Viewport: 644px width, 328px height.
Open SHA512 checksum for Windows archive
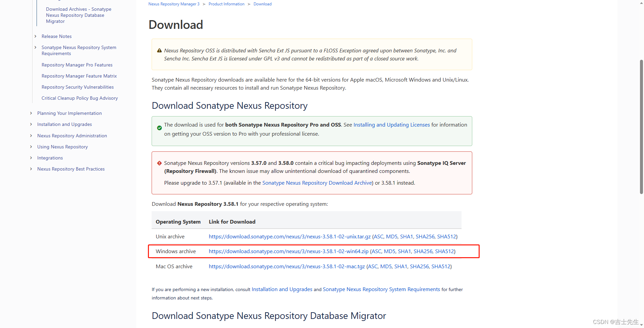click(444, 251)
